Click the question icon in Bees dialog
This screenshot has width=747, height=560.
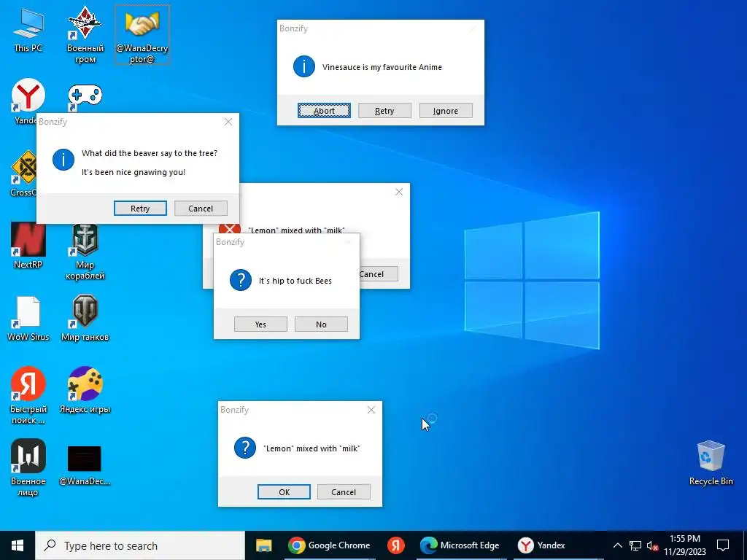tap(241, 280)
